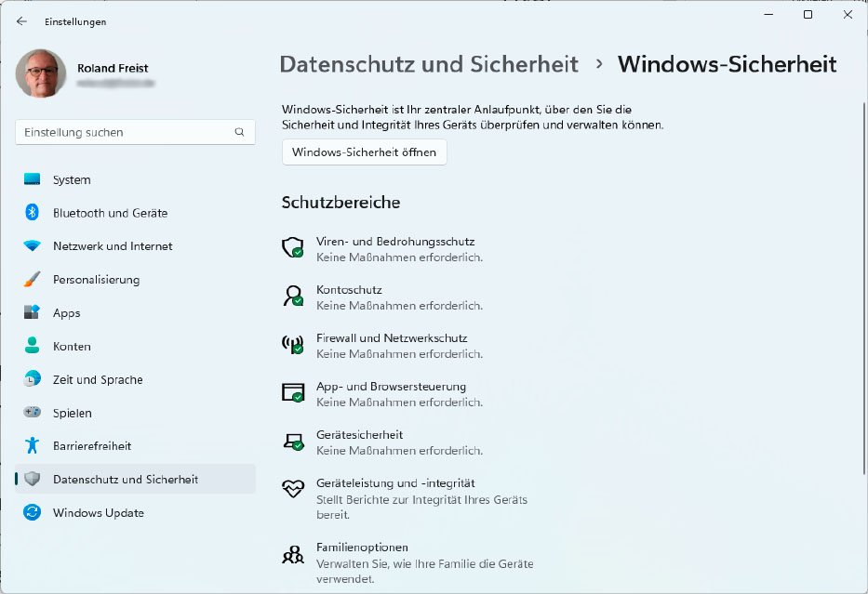Screen dimensions: 868x594
Task: Open Konten settings
Action: [x=72, y=346]
